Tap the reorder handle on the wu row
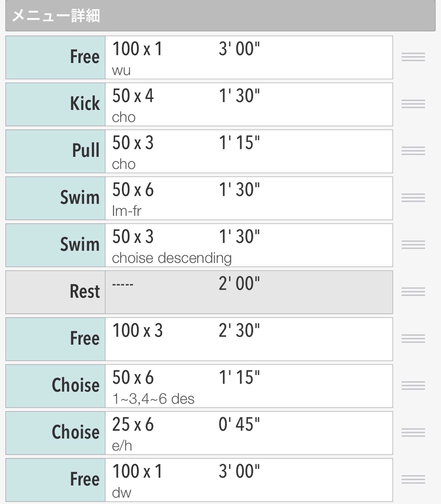This screenshot has height=504, width=441. (x=413, y=57)
